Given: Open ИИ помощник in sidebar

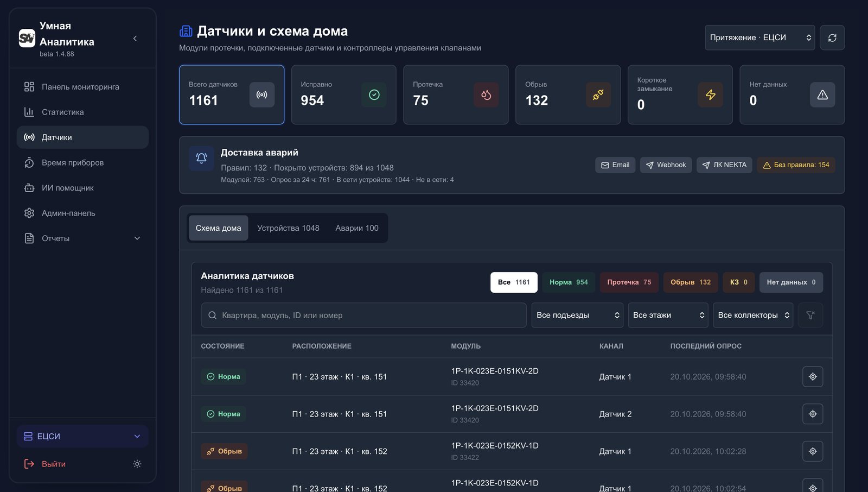Looking at the screenshot, I should [82, 188].
